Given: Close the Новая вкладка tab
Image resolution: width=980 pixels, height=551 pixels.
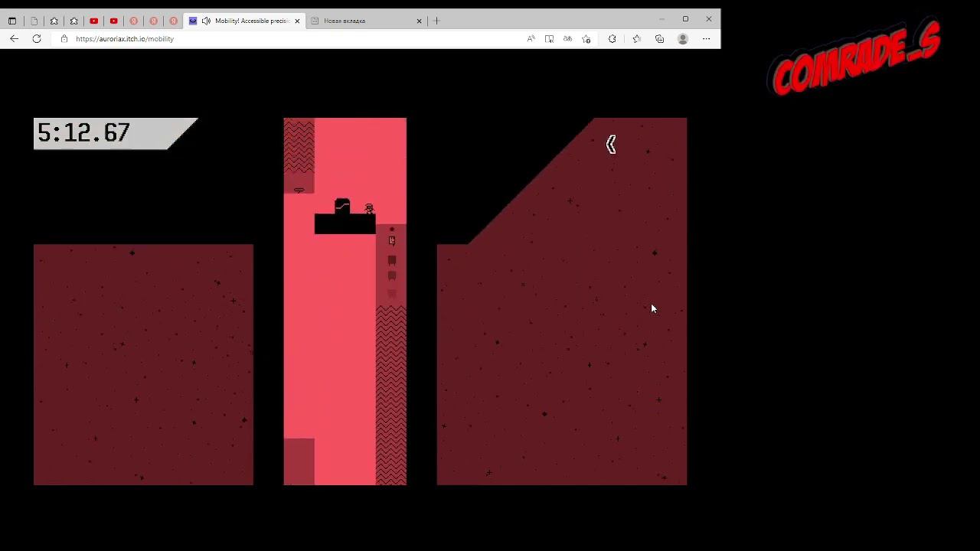Looking at the screenshot, I should point(419,21).
